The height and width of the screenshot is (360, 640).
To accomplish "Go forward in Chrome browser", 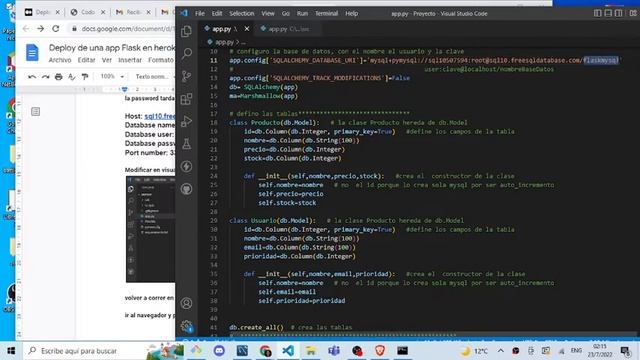I will 40,29.
